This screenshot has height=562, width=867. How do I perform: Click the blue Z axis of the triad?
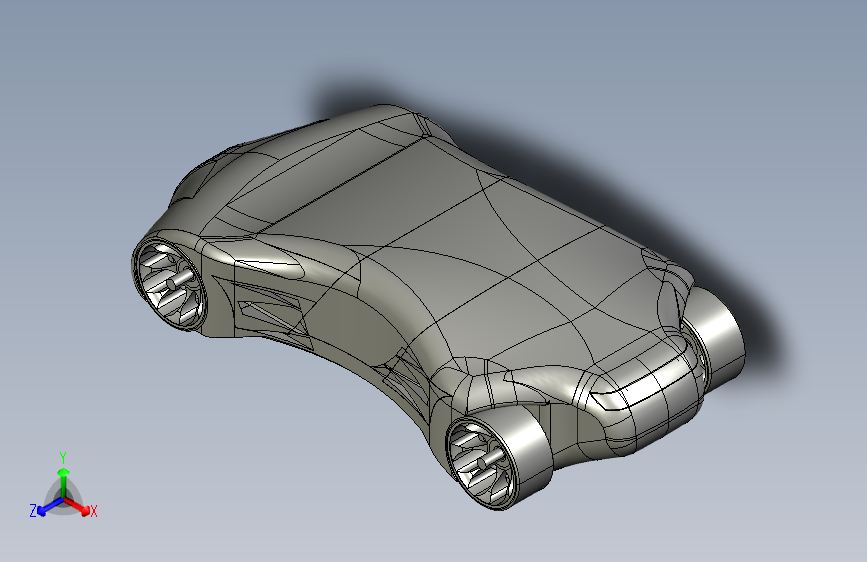coord(48,507)
